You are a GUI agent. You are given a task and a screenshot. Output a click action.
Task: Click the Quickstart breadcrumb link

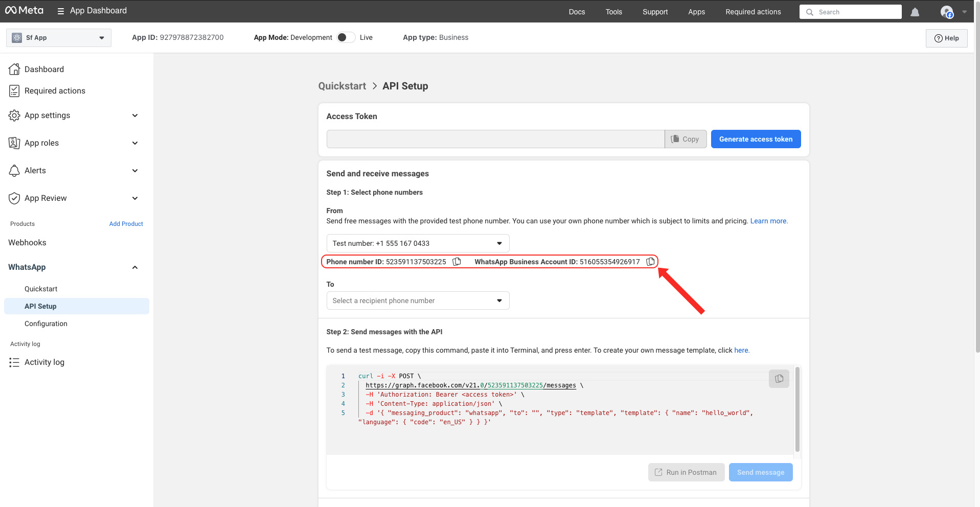(x=342, y=86)
